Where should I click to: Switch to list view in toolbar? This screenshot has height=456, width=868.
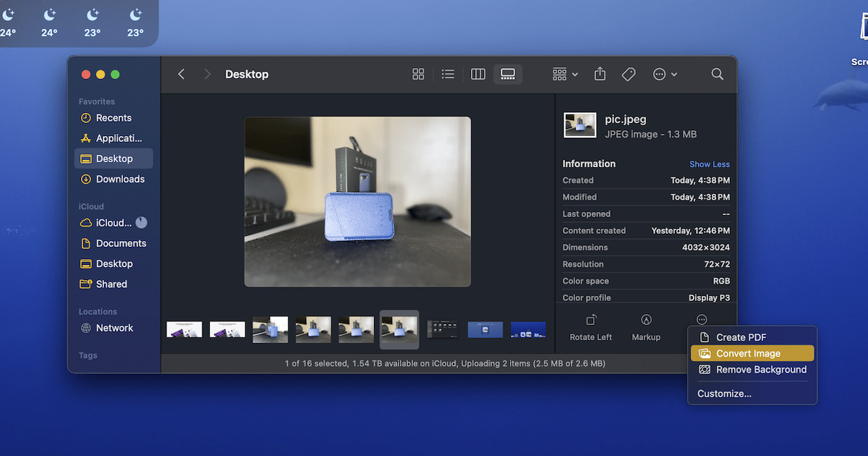coord(448,74)
